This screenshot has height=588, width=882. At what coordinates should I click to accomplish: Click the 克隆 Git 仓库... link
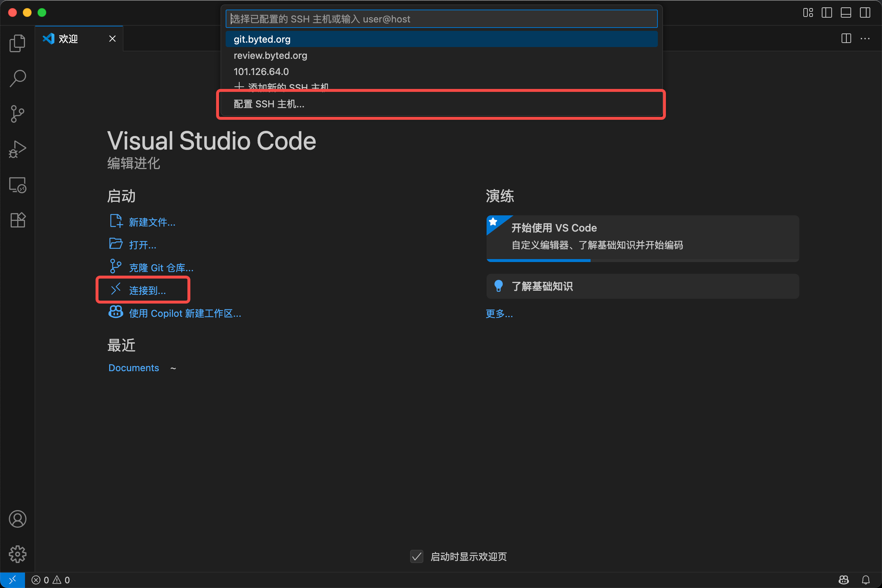click(x=161, y=268)
